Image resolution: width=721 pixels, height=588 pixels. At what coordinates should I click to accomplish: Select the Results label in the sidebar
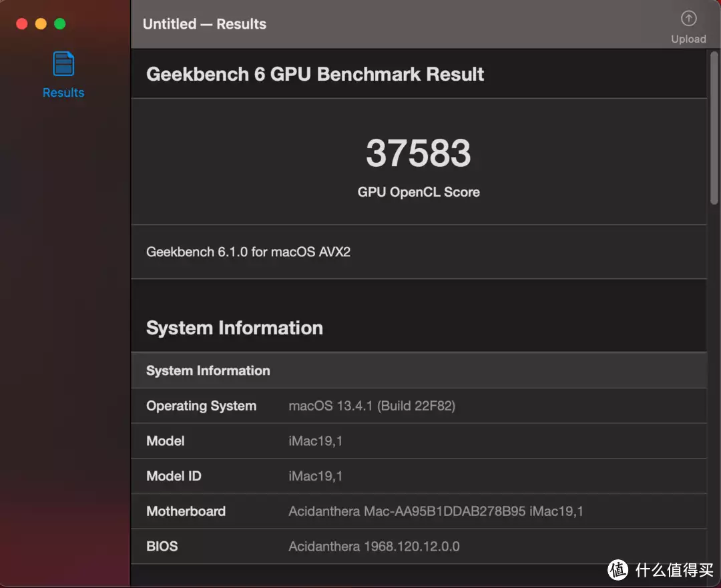63,92
